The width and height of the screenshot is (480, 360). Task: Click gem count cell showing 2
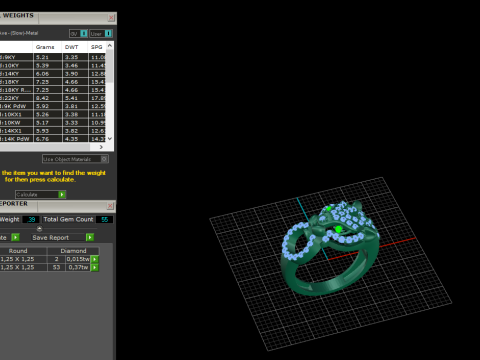56,259
